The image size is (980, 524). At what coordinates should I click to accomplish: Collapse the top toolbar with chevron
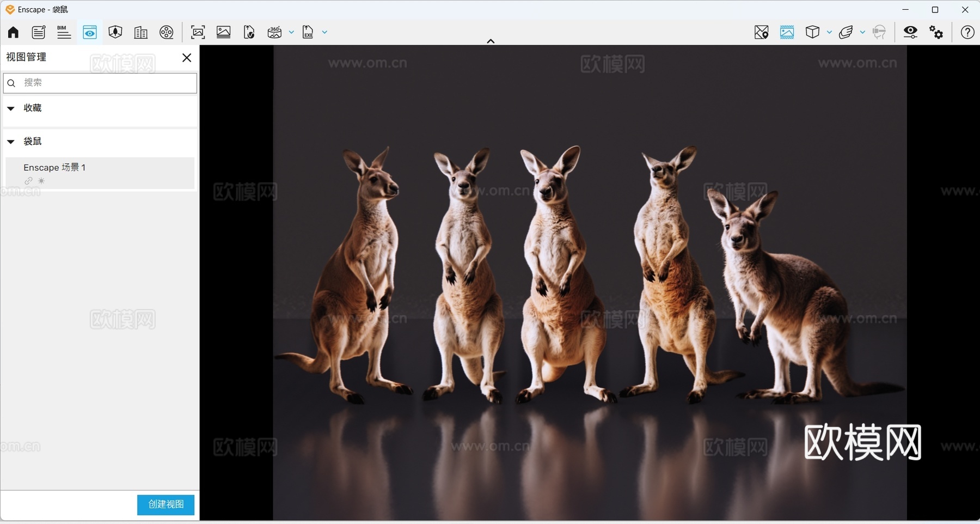pyautogui.click(x=491, y=41)
